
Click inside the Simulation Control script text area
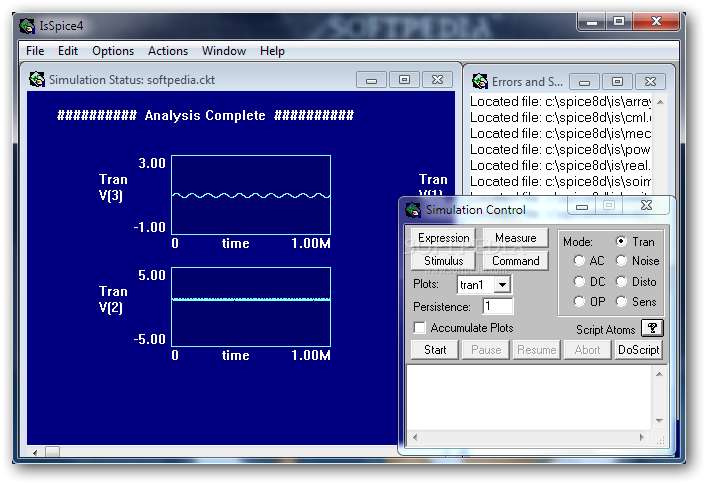[529, 397]
